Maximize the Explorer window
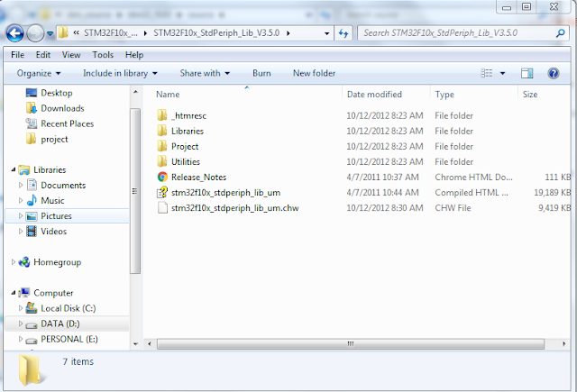 point(527,6)
